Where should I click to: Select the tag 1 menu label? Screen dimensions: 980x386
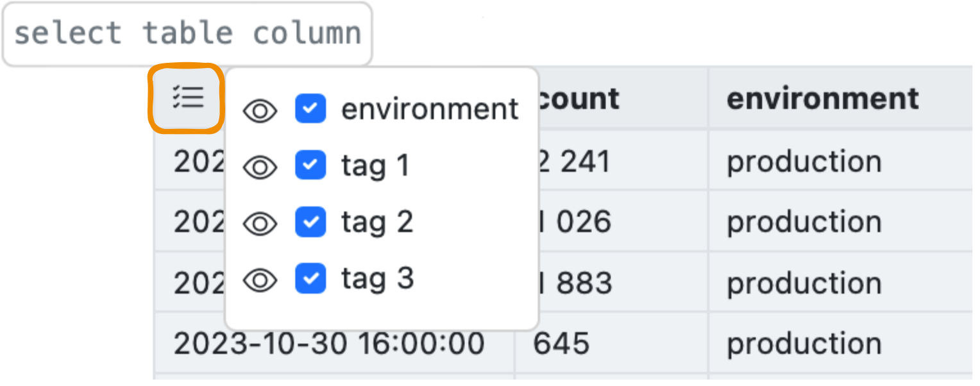pos(375,166)
